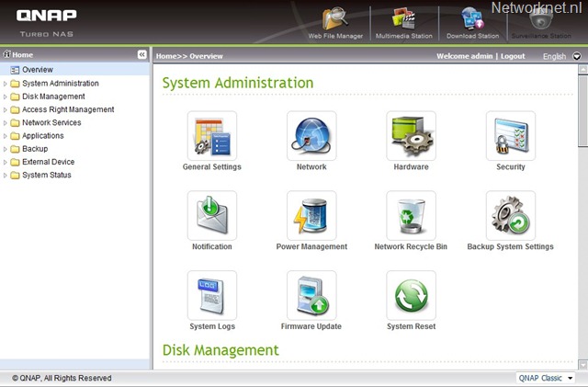Click Home in the breadcrumb
The width and height of the screenshot is (588, 387).
point(166,56)
